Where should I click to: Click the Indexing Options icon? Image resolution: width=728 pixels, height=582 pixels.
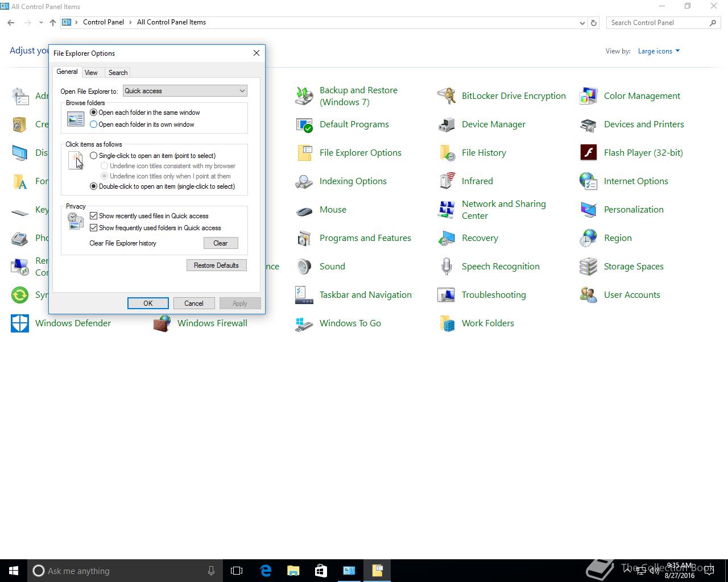pos(304,181)
